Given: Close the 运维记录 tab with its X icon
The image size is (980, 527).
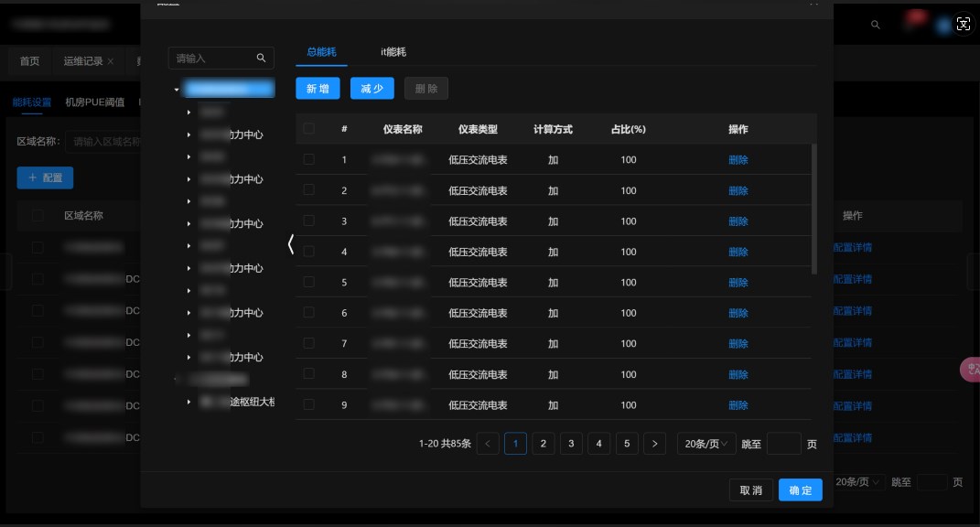Looking at the screenshot, I should coord(111,61).
